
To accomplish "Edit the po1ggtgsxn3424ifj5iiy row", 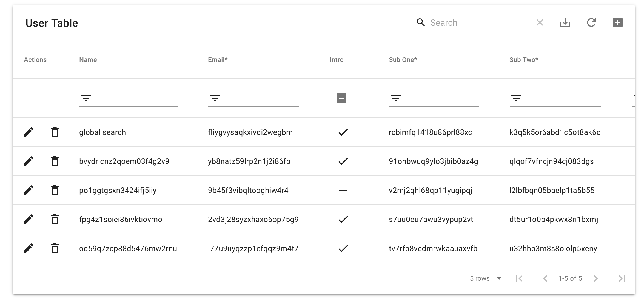I will (29, 191).
